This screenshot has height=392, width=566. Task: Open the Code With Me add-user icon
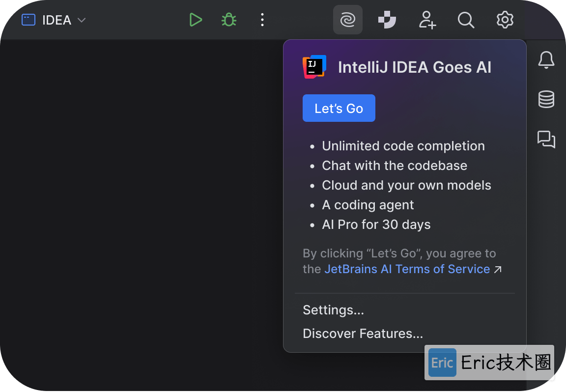[x=427, y=20]
